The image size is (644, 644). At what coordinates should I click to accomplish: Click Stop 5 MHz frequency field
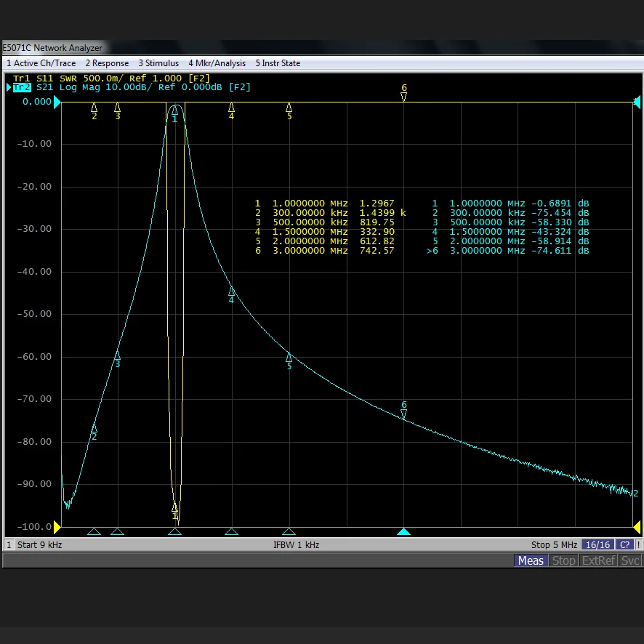554,544
